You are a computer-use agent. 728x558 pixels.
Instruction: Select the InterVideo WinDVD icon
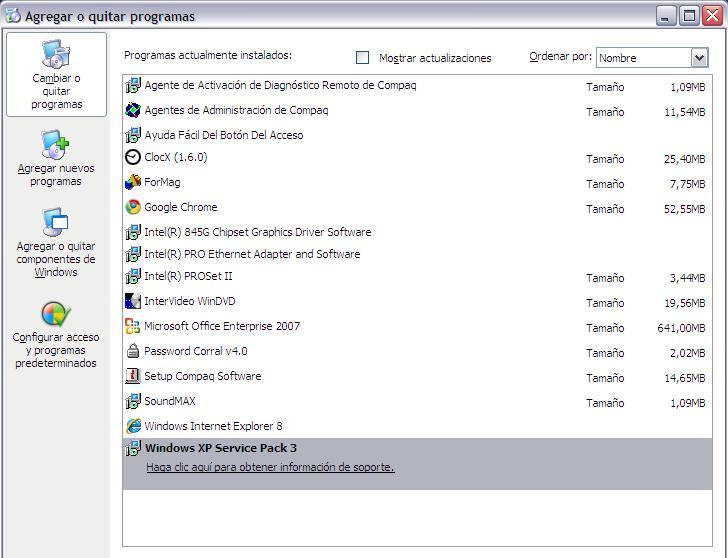tap(133, 302)
